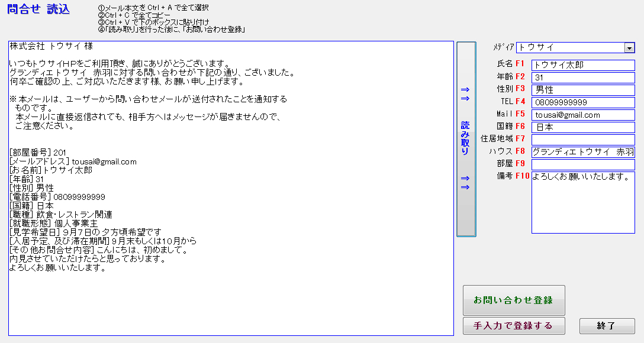Focus the 年齢 field showing 31

(x=582, y=77)
